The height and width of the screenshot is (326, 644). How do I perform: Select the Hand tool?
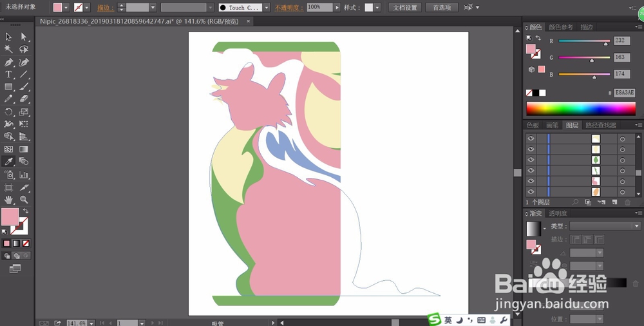(x=8, y=200)
